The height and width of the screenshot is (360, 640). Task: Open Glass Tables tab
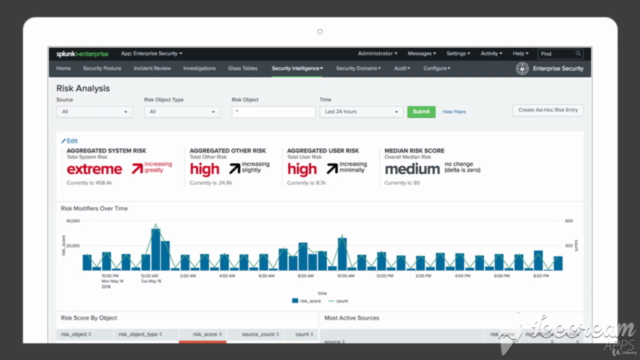pyautogui.click(x=242, y=69)
